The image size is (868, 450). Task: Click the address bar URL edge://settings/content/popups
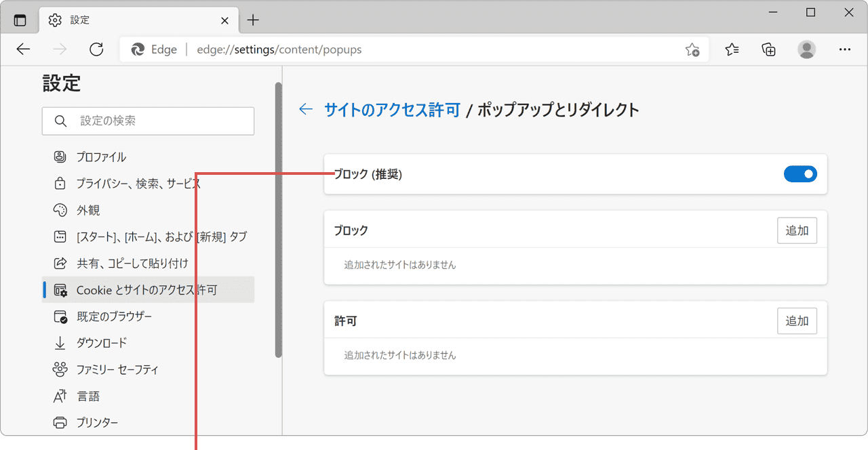(x=279, y=49)
